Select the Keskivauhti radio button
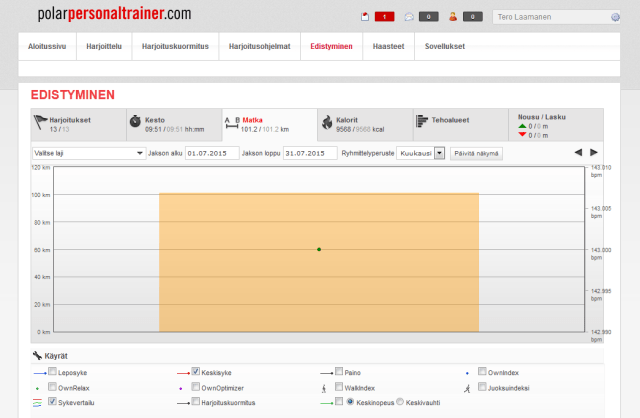The height and width of the screenshot is (418, 640). point(400,402)
